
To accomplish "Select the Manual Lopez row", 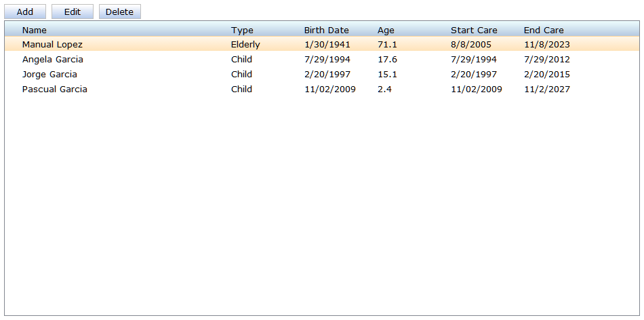I will tap(52, 45).
